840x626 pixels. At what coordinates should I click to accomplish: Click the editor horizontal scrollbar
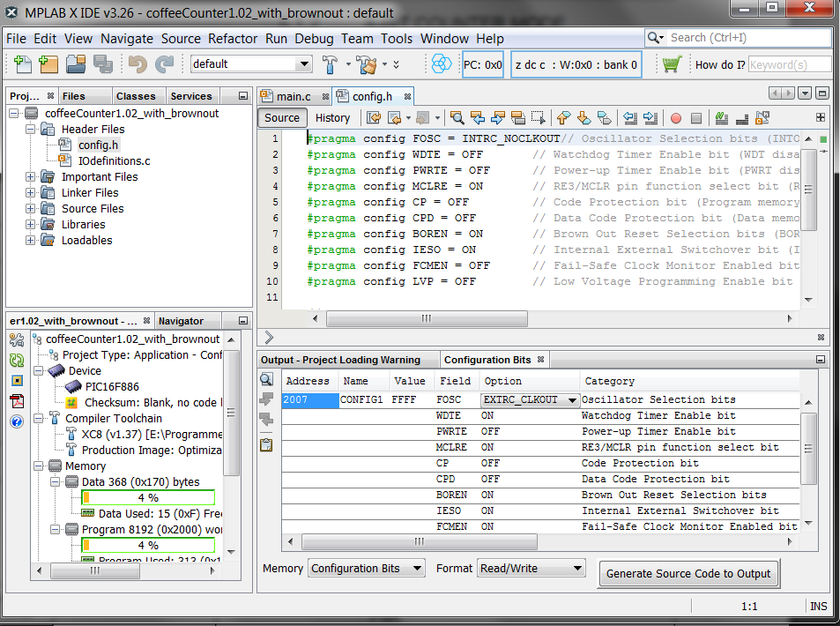tap(427, 319)
